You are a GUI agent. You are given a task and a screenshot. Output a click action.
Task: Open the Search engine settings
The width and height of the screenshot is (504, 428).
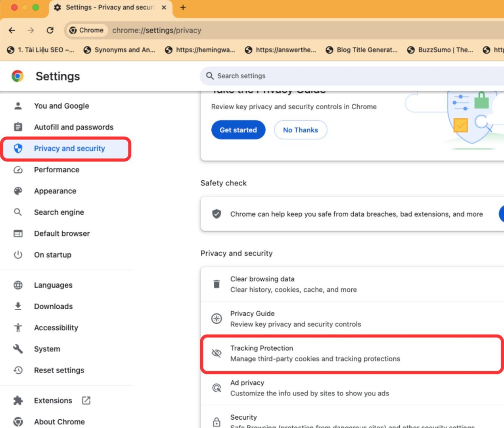coord(59,212)
